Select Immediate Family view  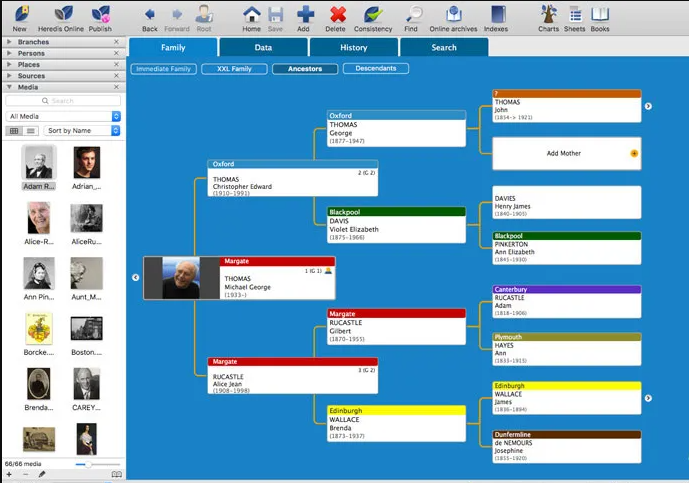pyautogui.click(x=163, y=69)
